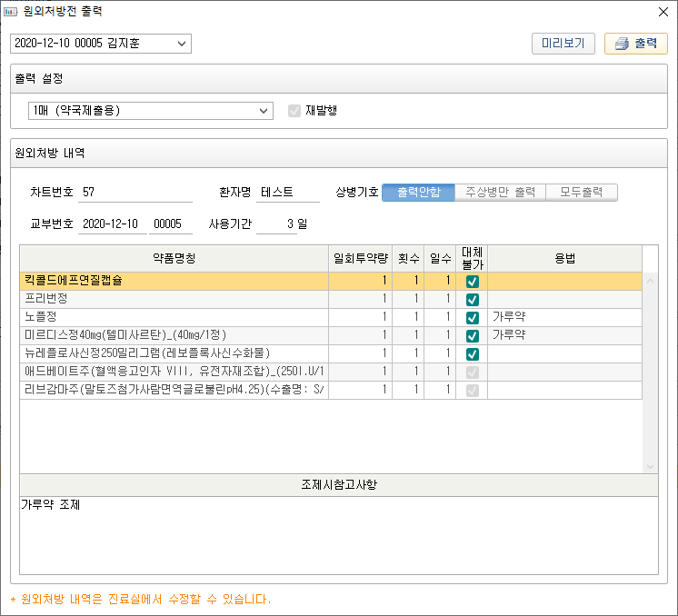The height and width of the screenshot is (616, 678).
Task: Click the 차트번호 input field
Action: pos(136,193)
